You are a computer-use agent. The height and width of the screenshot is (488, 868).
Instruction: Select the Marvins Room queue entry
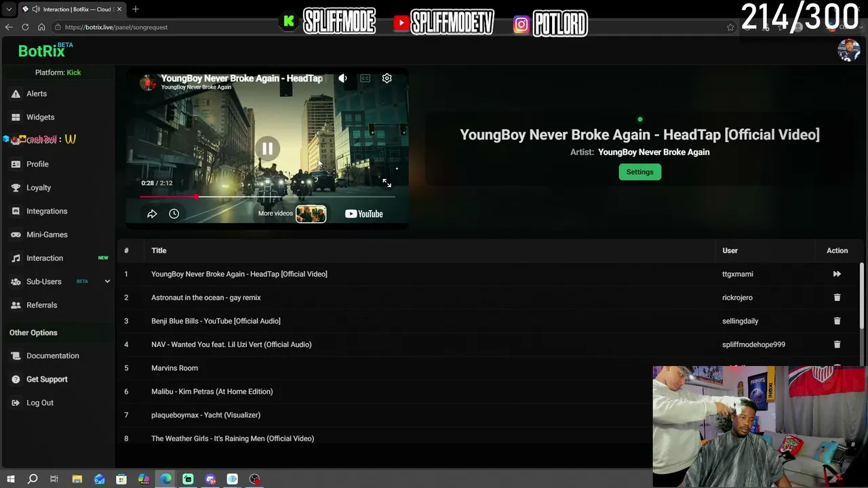coord(174,368)
